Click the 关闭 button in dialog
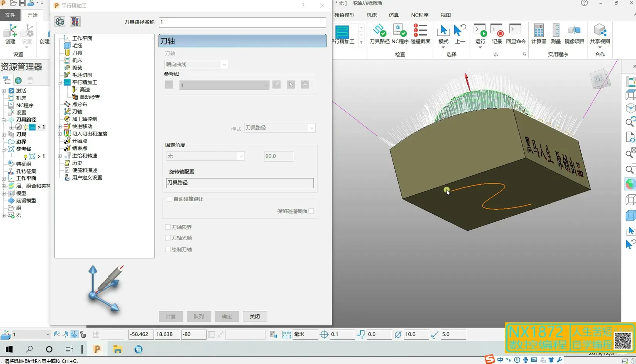 coord(255,317)
